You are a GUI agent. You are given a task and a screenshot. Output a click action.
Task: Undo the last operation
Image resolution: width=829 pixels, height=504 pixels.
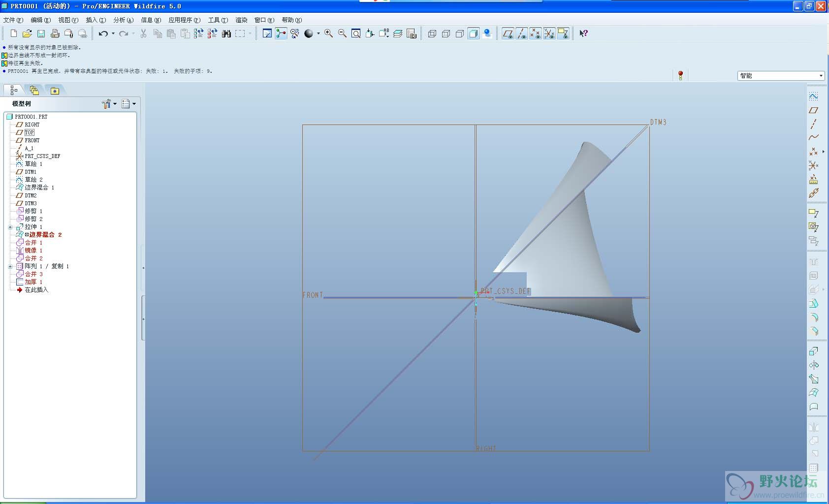[103, 33]
